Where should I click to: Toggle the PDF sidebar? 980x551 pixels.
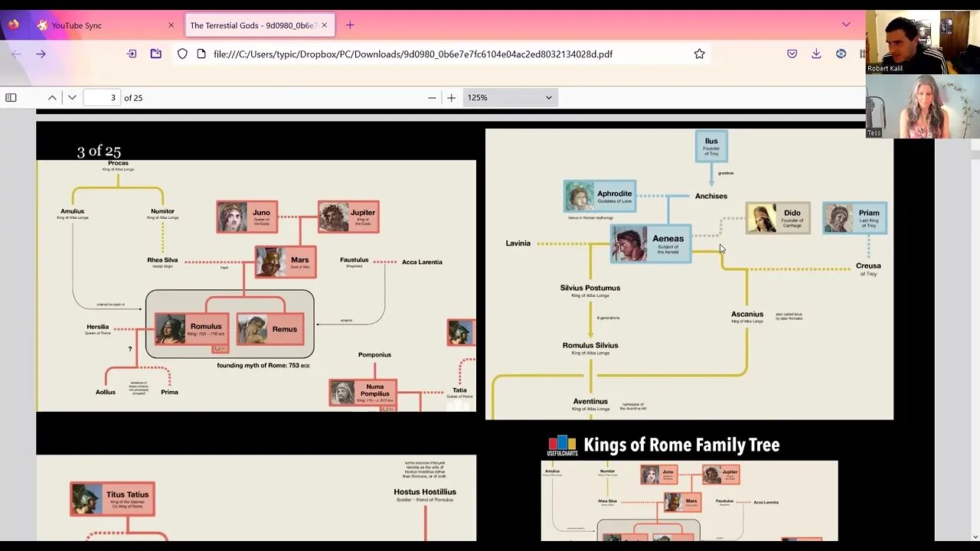[11, 97]
